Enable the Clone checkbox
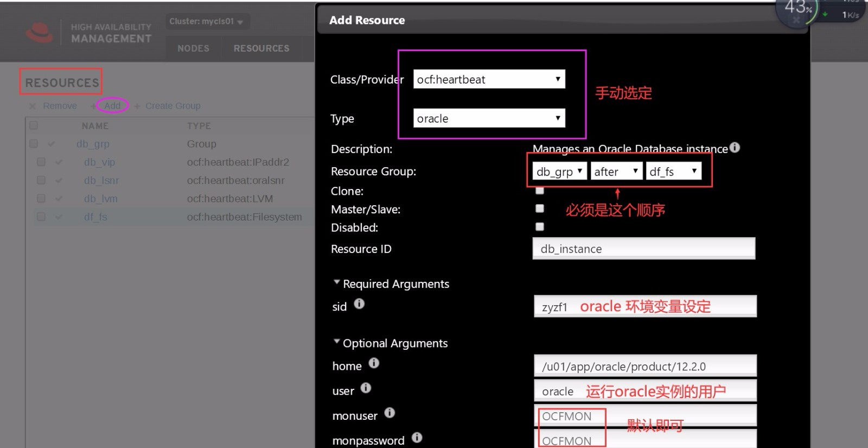Viewport: 868px width, 448px height. tap(539, 191)
